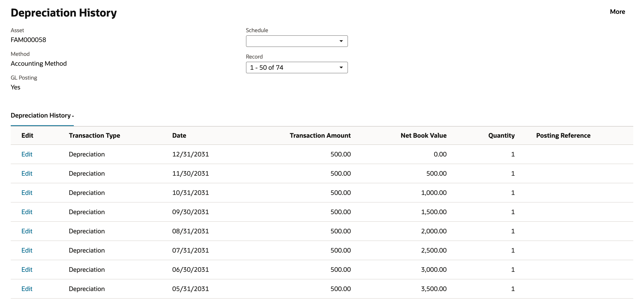
Task: Select net book value 0.00
Action: pyautogui.click(x=440, y=154)
